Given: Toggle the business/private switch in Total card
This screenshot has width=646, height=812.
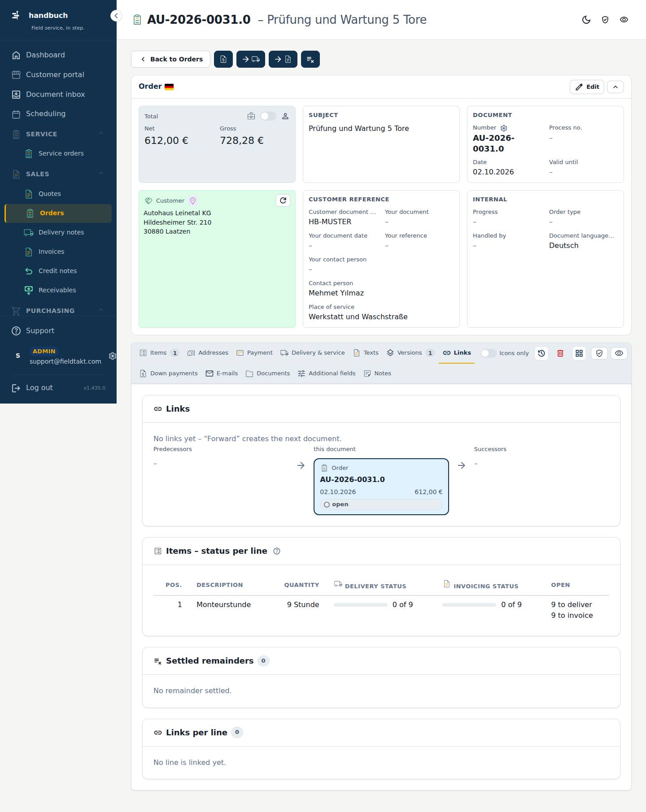Looking at the screenshot, I should (x=268, y=116).
